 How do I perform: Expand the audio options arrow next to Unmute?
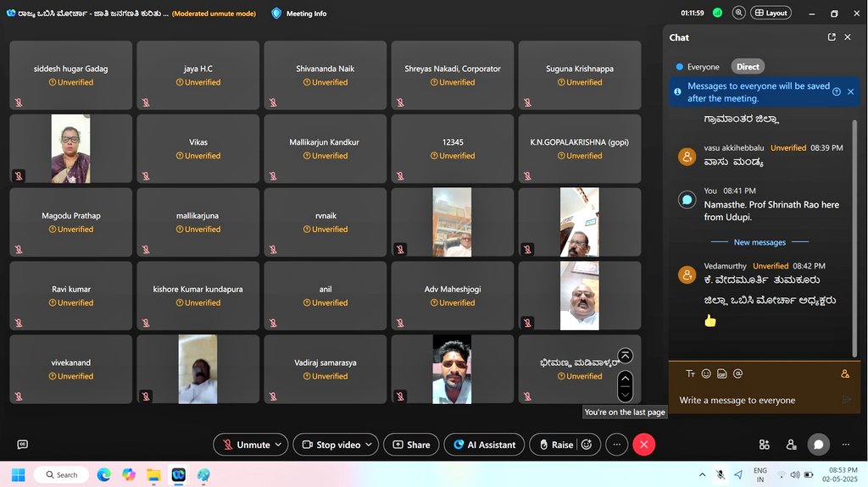click(x=278, y=445)
